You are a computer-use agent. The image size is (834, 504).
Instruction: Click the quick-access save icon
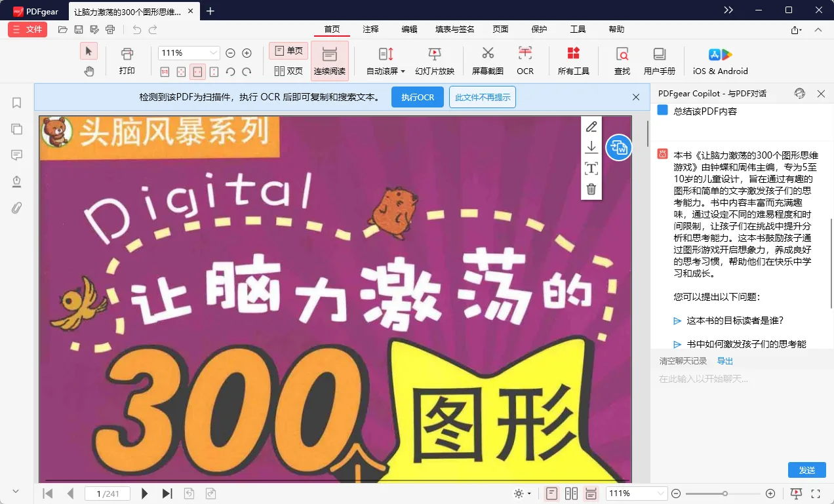point(79,29)
